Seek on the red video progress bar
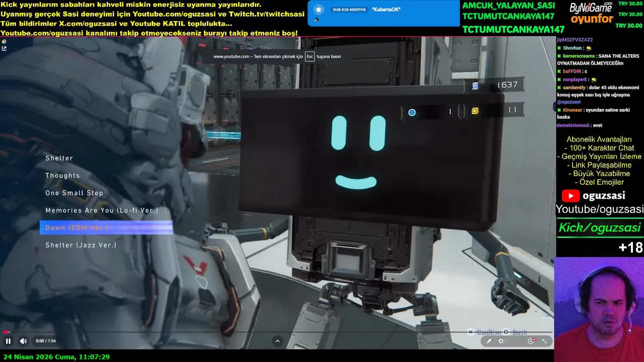 pos(277,332)
